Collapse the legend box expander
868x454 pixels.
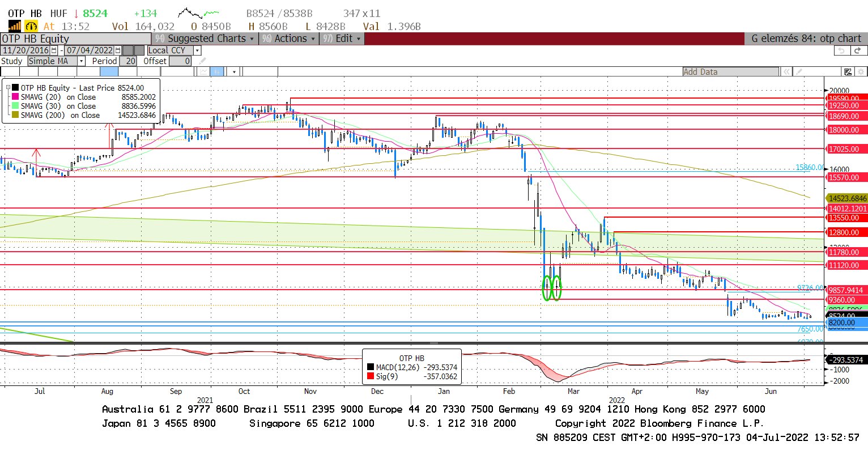(8, 88)
